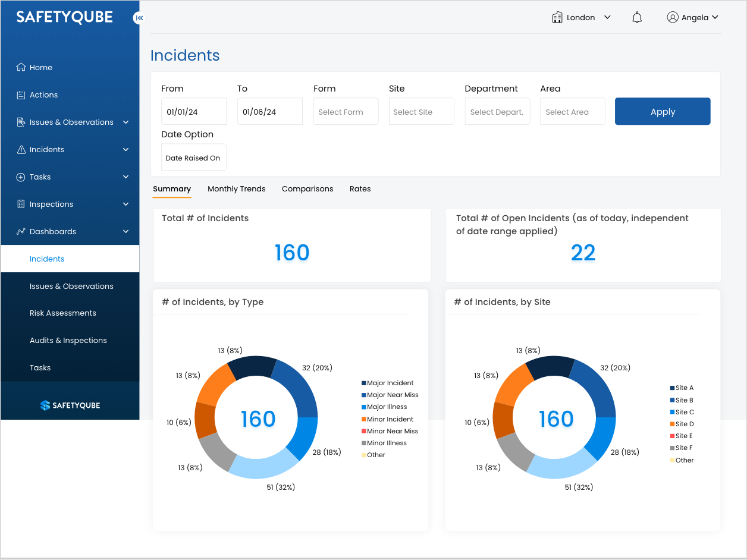This screenshot has height=560, width=747.
Task: Toggle Major Incident legend swatch
Action: coord(364,383)
